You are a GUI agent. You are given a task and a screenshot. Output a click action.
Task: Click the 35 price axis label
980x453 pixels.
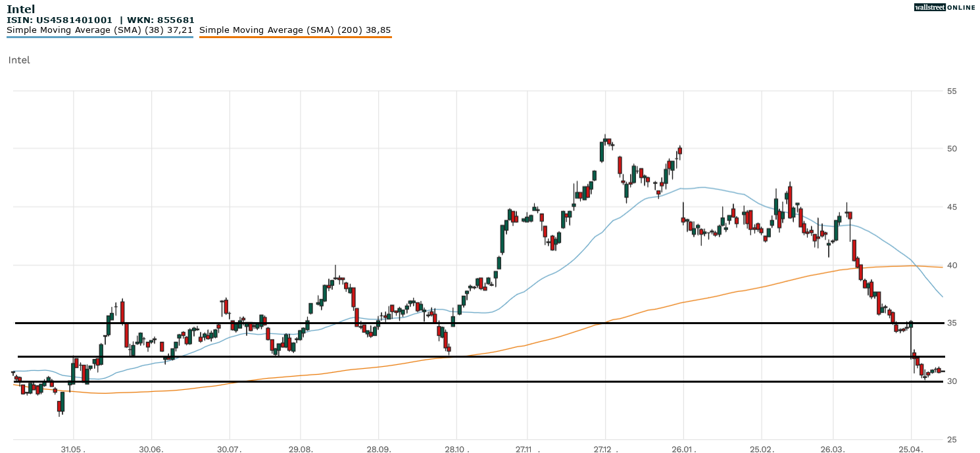952,323
